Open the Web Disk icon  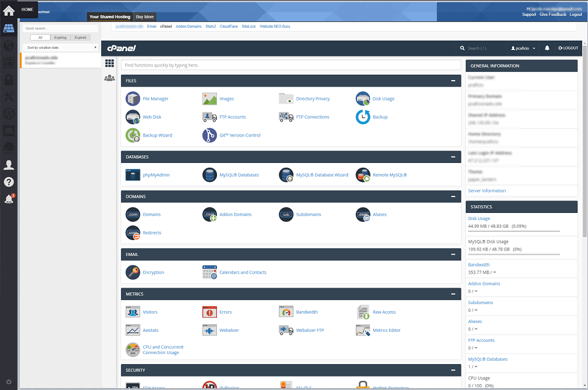point(133,117)
